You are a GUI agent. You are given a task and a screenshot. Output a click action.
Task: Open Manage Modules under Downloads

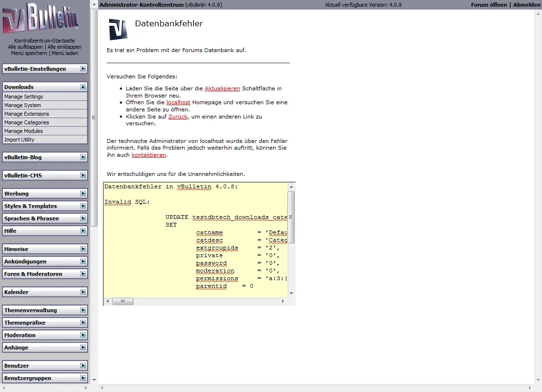[45, 131]
